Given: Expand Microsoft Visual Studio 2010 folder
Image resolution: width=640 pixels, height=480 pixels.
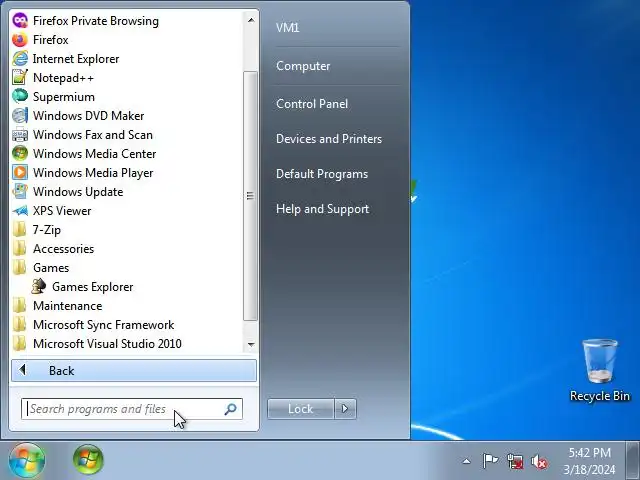Looking at the screenshot, I should click(97, 344).
